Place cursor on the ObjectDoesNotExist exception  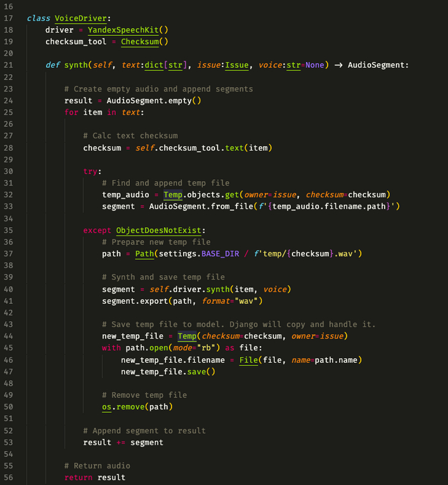pos(161,230)
